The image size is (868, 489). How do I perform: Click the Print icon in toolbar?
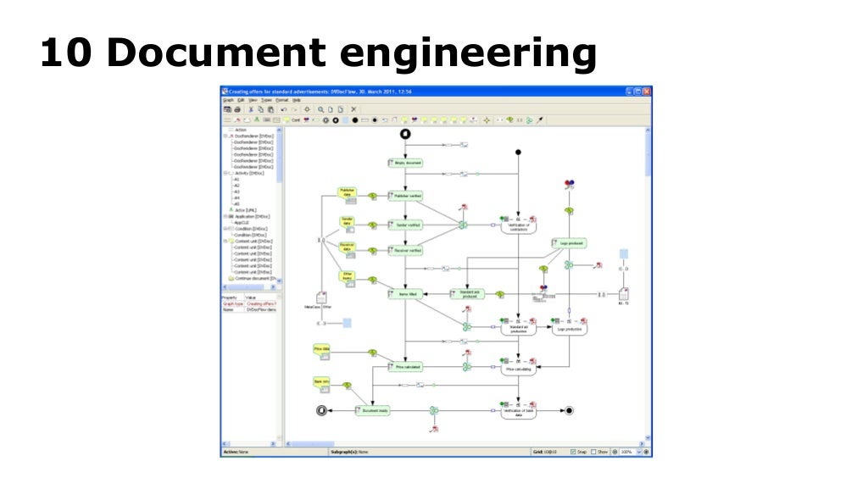pyautogui.click(x=236, y=109)
